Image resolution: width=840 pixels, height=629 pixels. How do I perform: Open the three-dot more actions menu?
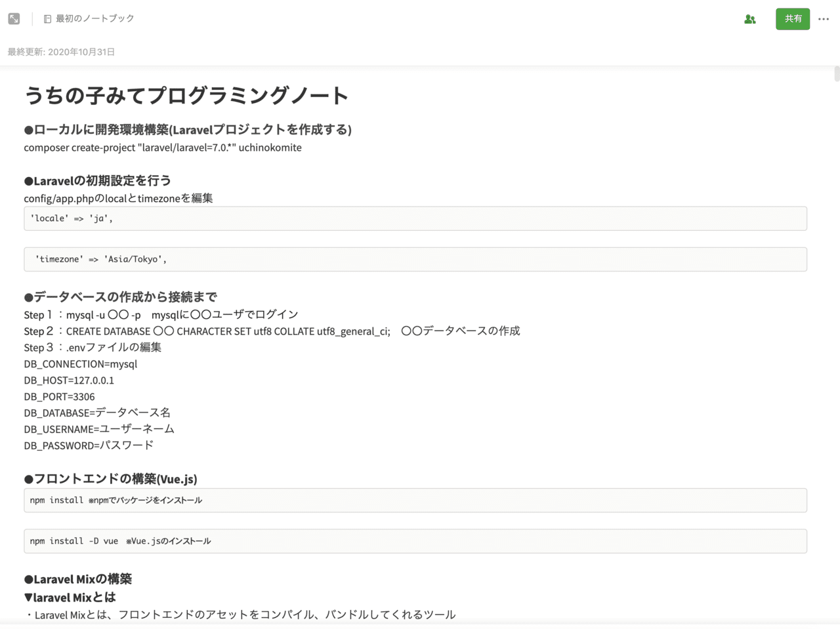824,19
